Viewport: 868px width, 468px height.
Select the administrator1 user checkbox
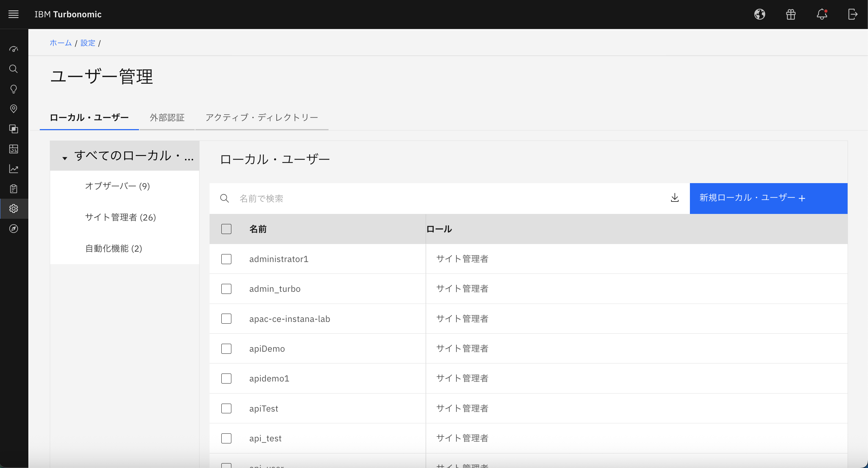point(226,259)
